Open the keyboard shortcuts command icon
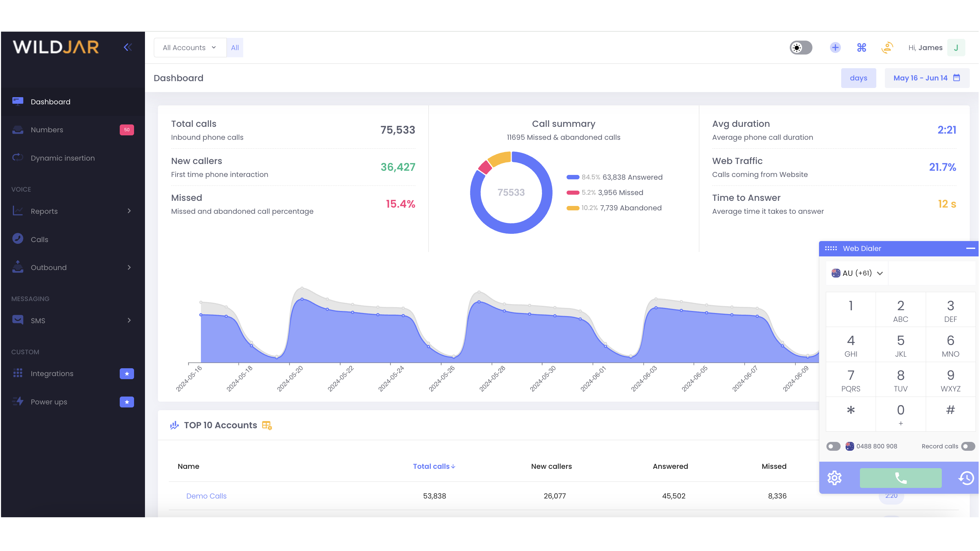980x551 pixels. tap(862, 47)
